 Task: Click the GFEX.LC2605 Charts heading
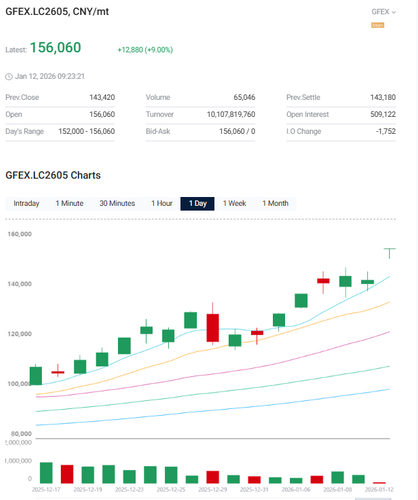coord(53,175)
